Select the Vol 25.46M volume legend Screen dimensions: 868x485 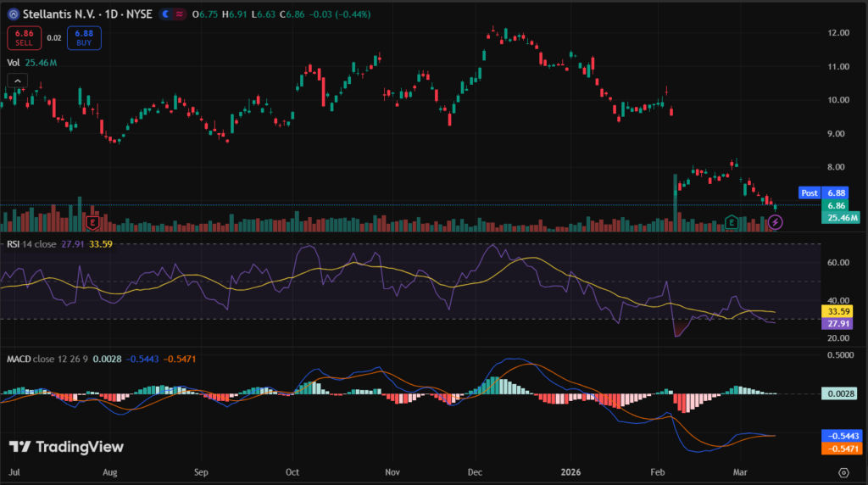click(32, 62)
